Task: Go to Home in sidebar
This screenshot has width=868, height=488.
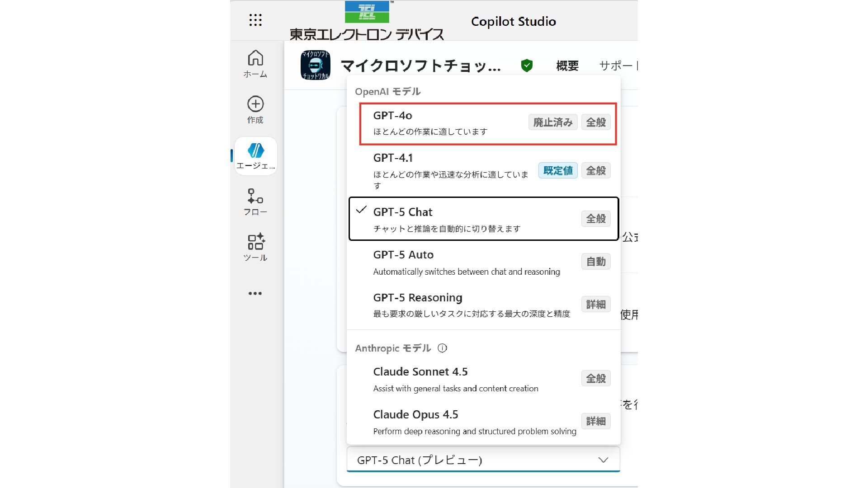Action: 255,64
